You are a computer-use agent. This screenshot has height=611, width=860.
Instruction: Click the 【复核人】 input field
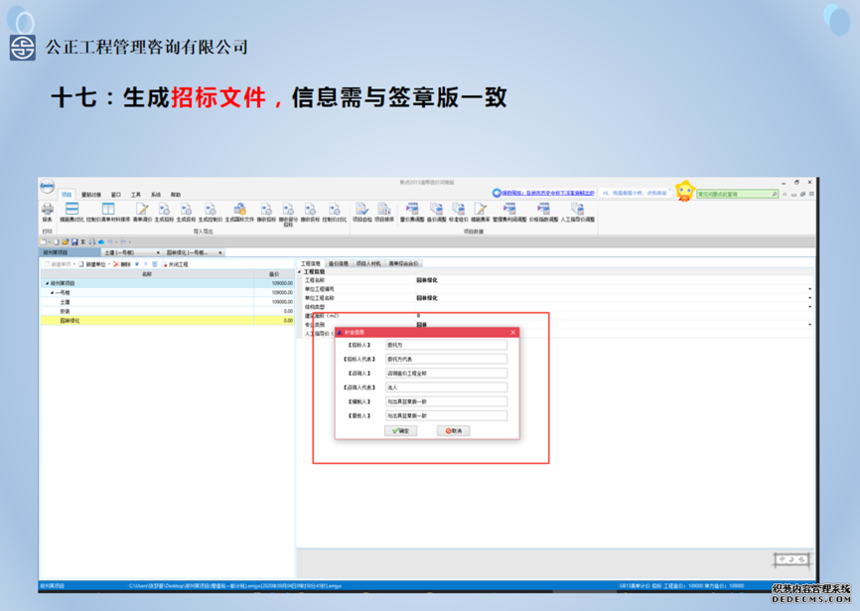pos(446,416)
